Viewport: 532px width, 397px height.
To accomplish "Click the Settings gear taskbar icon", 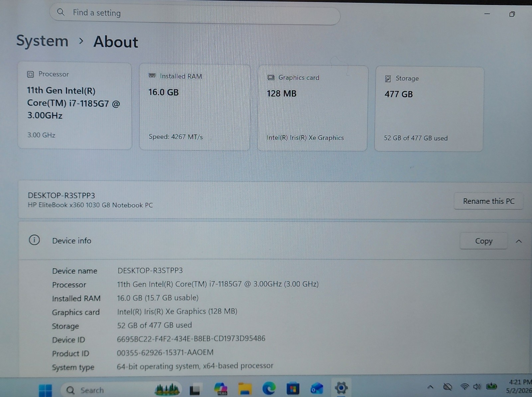I will coord(341,388).
